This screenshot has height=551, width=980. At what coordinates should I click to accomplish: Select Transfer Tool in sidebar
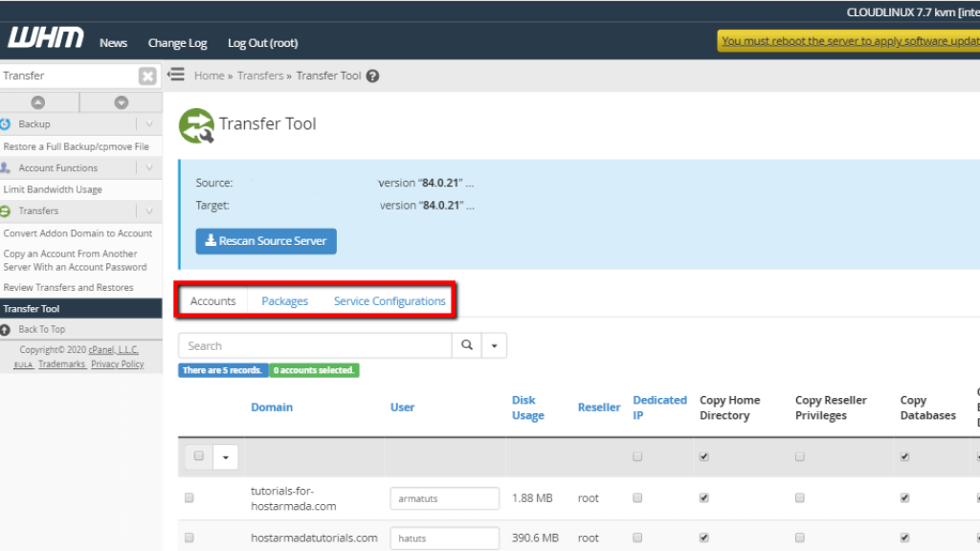coord(81,309)
